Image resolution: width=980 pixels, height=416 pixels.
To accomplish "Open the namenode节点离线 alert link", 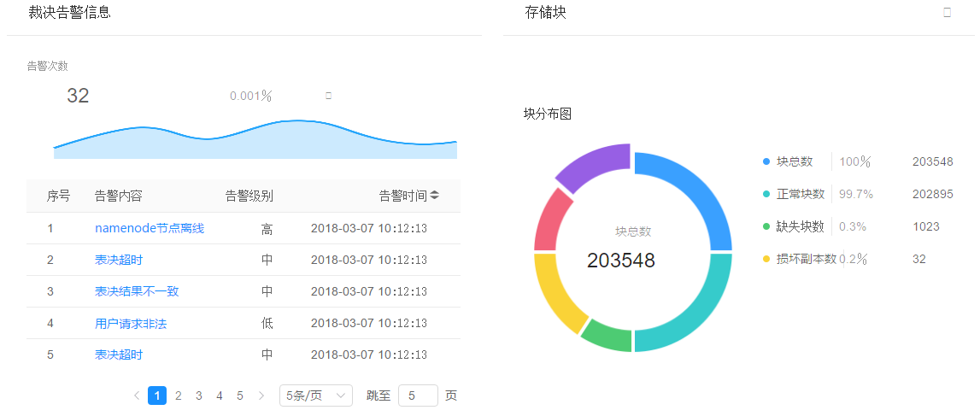I will click(x=150, y=228).
